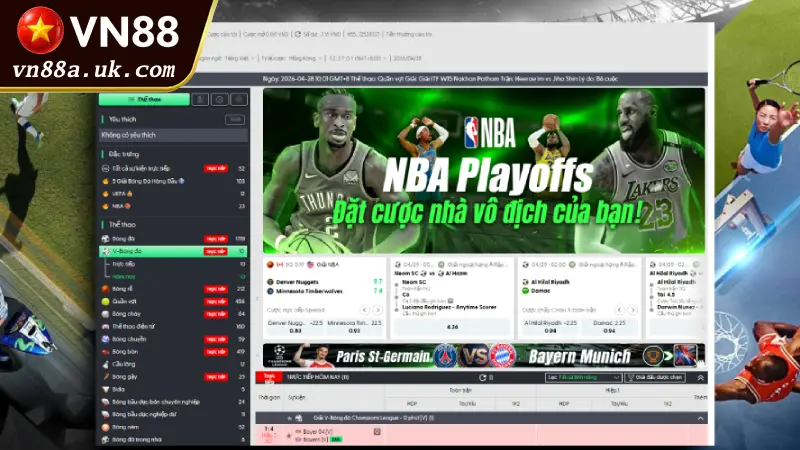
Task: Click the Bóng đá trong nhà icon
Action: [x=105, y=439]
